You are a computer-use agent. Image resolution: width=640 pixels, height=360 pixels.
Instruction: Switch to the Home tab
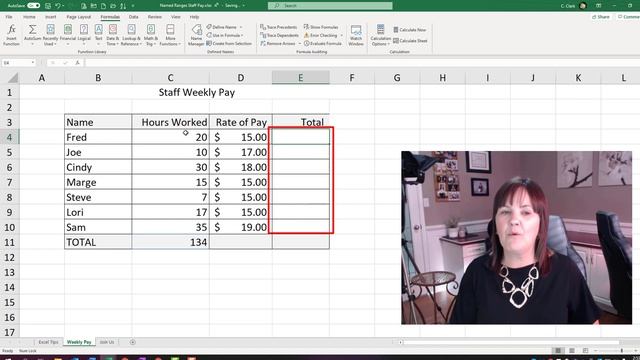29,17
